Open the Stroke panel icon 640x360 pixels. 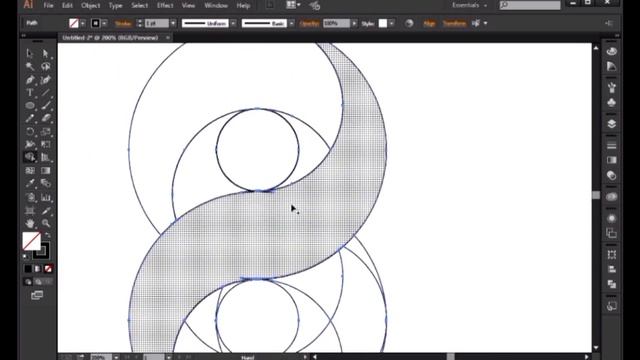611,145
